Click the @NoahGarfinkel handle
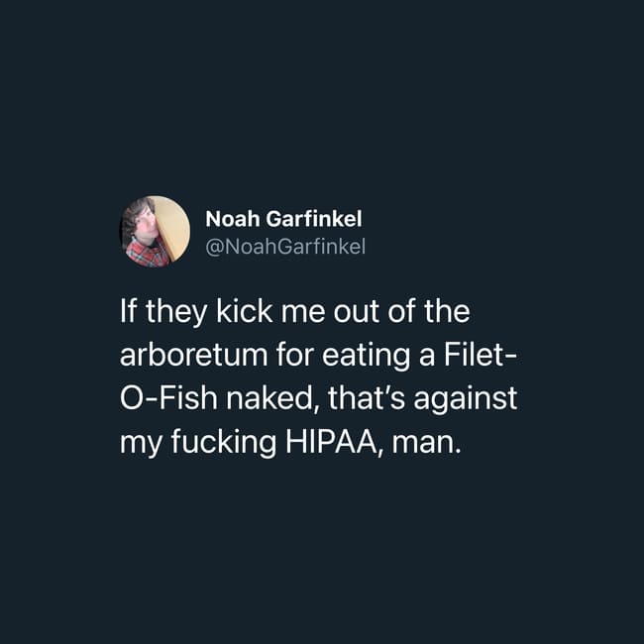Screen dimensions: 644x644 coord(285,247)
